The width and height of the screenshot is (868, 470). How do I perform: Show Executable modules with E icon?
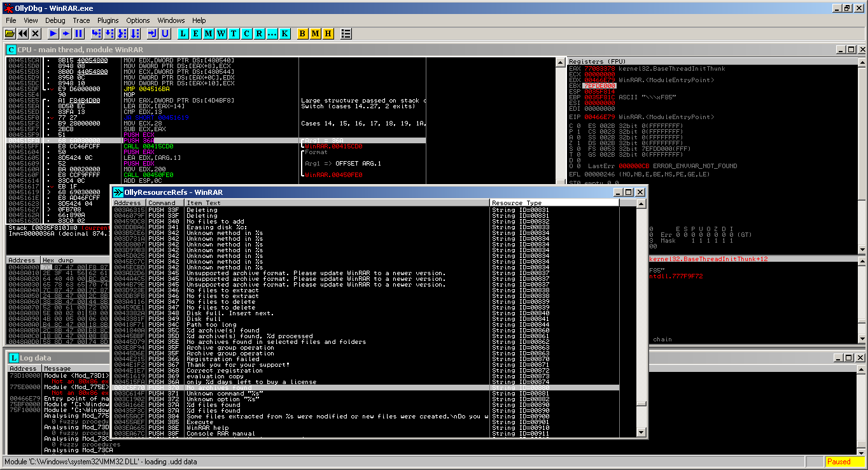pos(196,33)
